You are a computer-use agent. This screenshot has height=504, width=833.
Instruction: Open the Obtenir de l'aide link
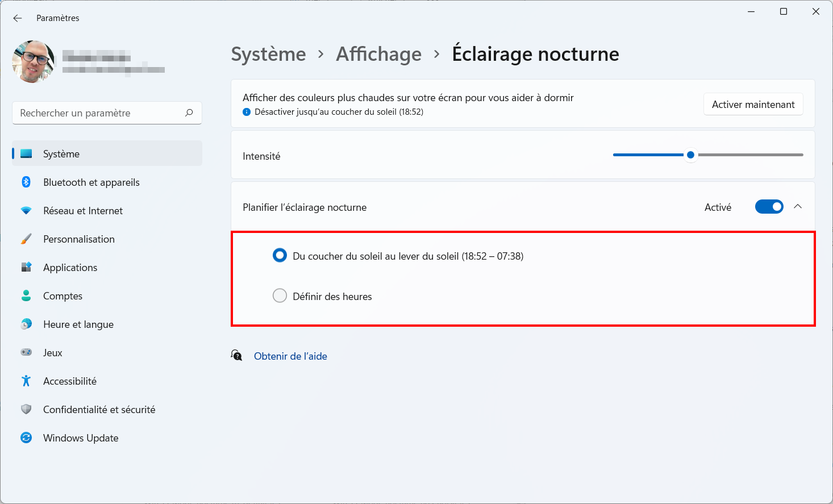coord(290,356)
